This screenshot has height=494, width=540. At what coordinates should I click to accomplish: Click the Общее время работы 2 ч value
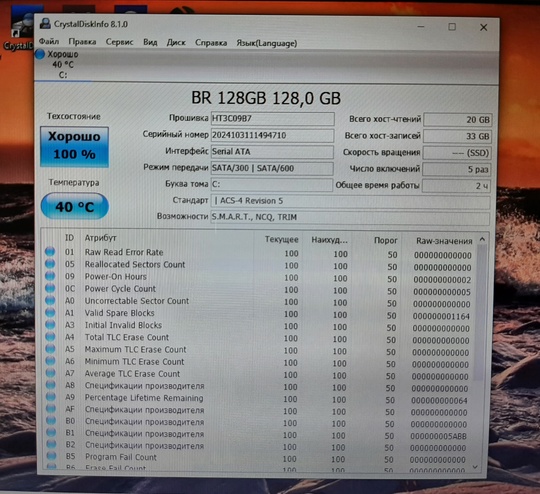456,186
